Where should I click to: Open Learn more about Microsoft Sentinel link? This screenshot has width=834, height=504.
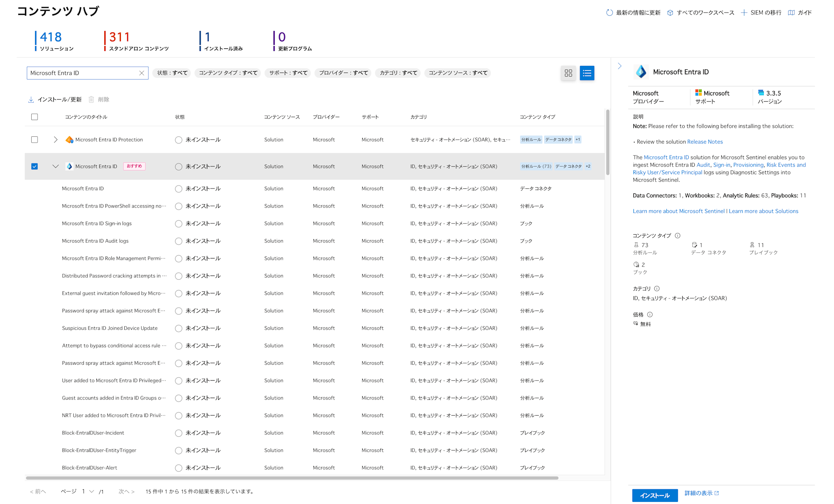678,211
